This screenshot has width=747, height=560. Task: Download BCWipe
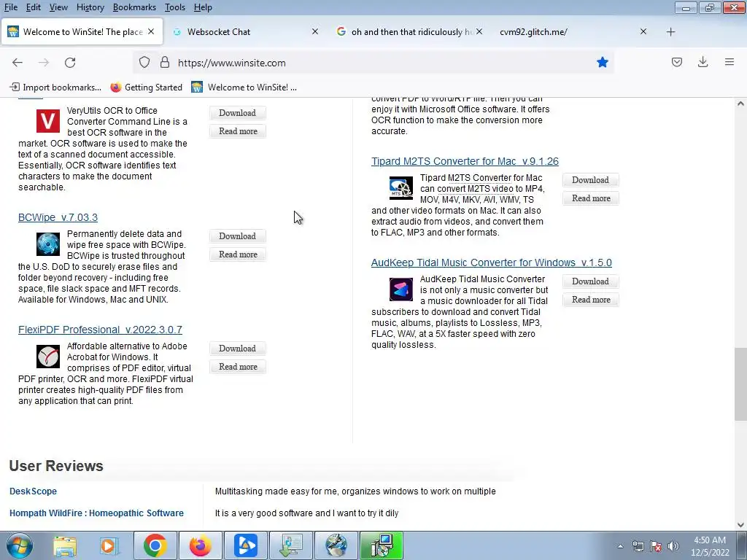click(237, 236)
